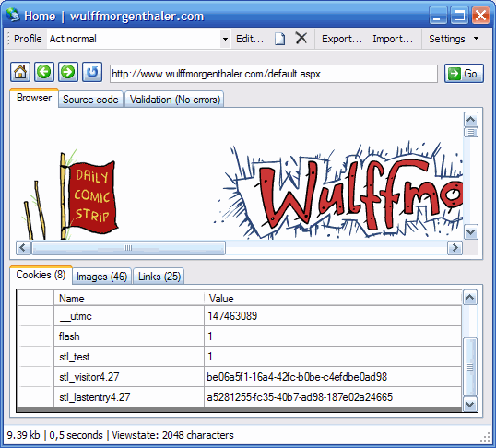496x448 pixels.
Task: Maximize the window
Action: (x=459, y=15)
